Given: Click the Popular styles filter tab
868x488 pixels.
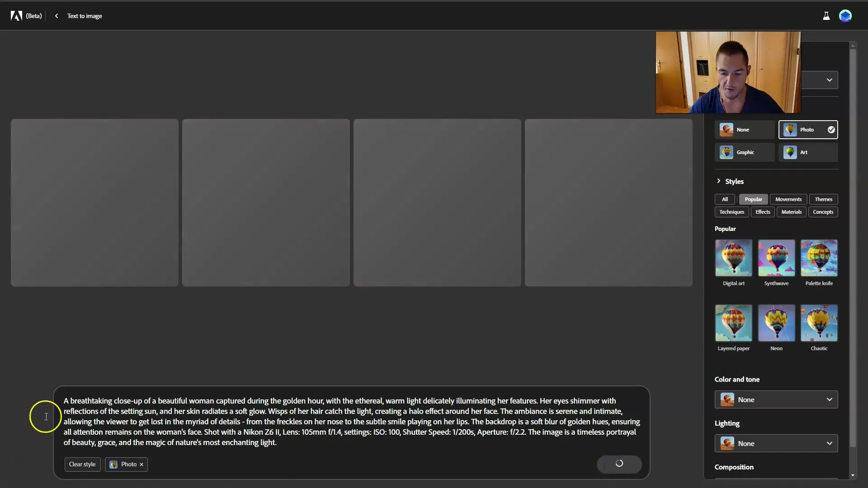Looking at the screenshot, I should [754, 198].
